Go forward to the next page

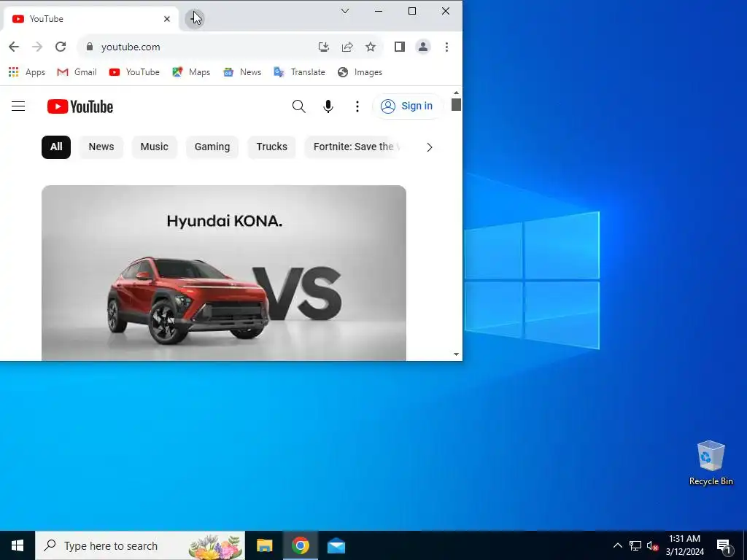(x=36, y=47)
